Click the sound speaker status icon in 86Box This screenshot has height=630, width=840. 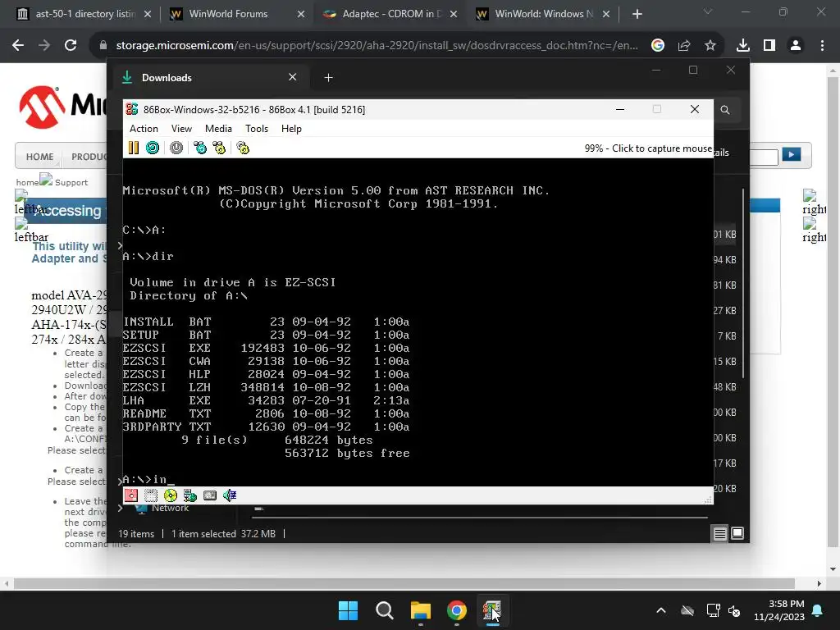[230, 495]
